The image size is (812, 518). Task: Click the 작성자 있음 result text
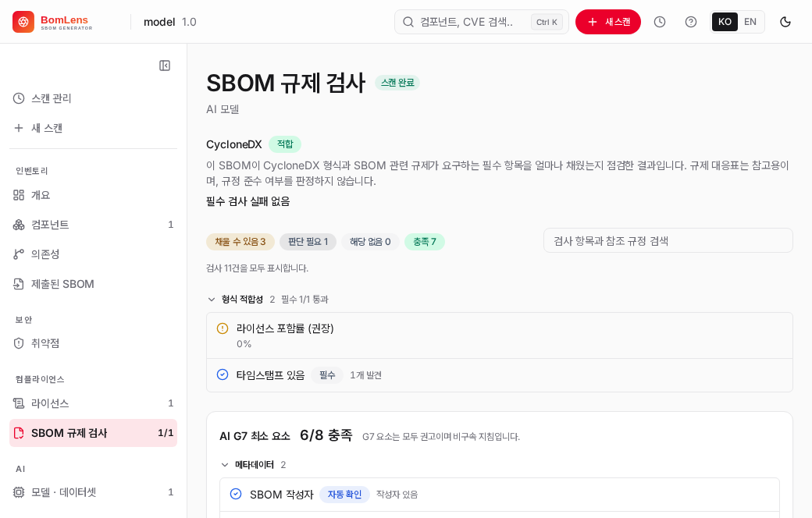[397, 495]
